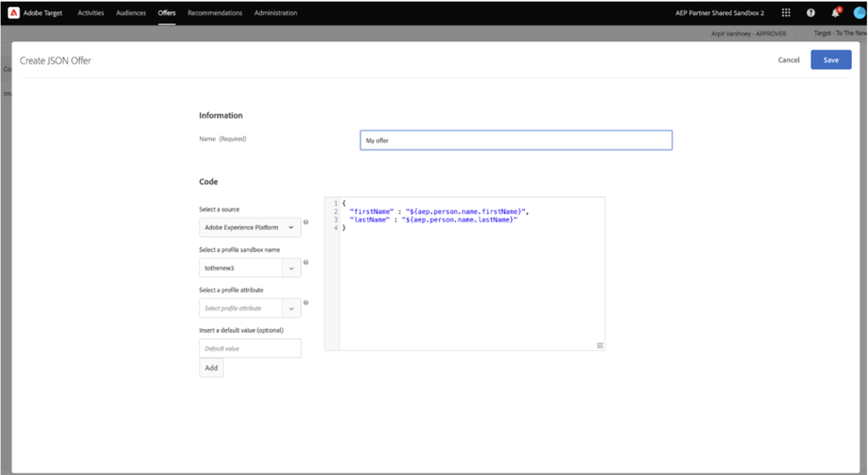The image size is (868, 475).
Task: Open the Adobe Experience Platform source dropdown
Action: pos(250,227)
